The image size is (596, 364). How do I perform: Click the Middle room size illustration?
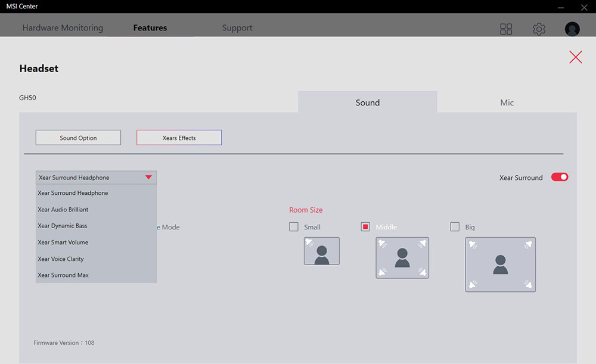402,257
